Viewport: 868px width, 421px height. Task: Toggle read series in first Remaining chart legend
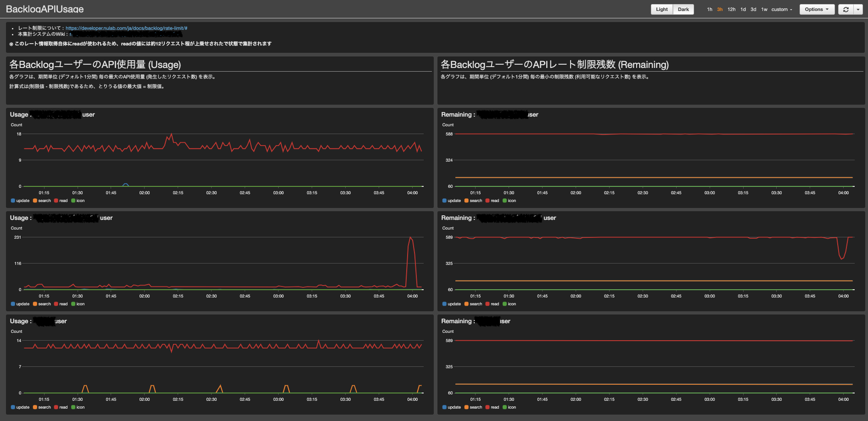tap(492, 201)
